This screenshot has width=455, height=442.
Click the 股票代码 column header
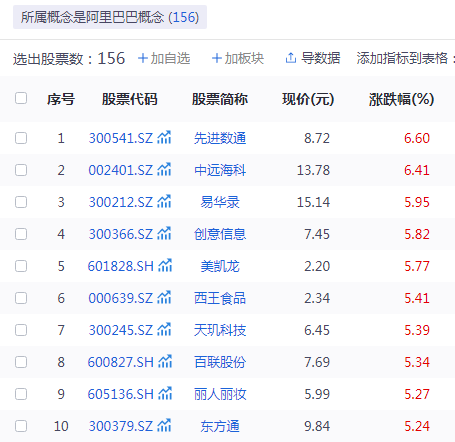point(129,99)
